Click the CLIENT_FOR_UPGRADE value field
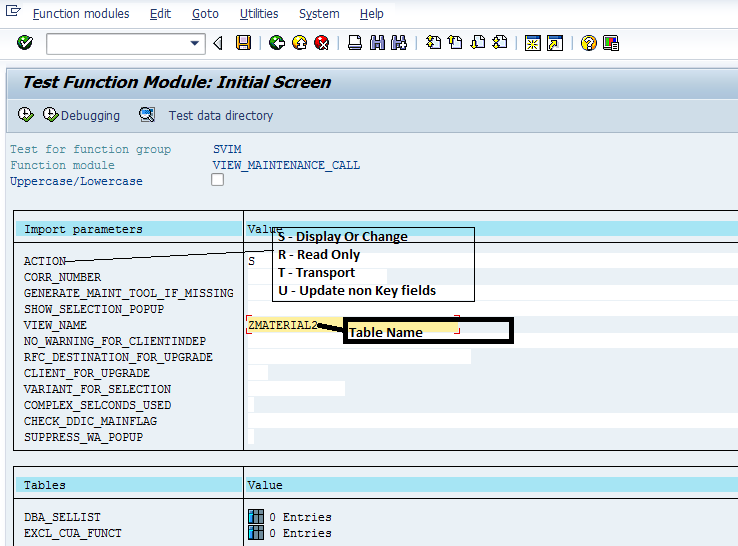This screenshot has width=738, height=546. [257, 373]
